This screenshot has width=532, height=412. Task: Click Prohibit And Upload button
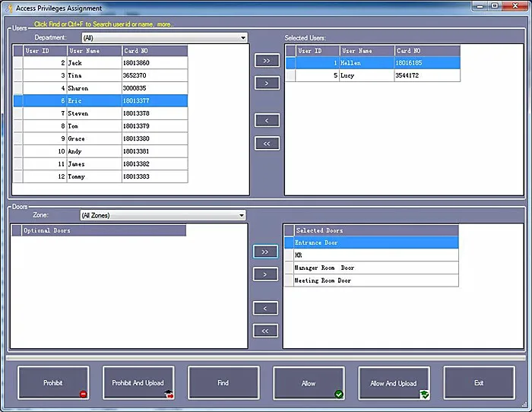(x=138, y=382)
